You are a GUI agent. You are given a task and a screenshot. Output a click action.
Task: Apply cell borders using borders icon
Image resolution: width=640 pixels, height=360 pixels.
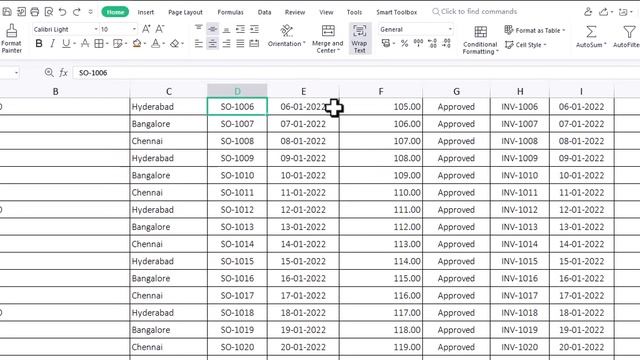(99, 43)
